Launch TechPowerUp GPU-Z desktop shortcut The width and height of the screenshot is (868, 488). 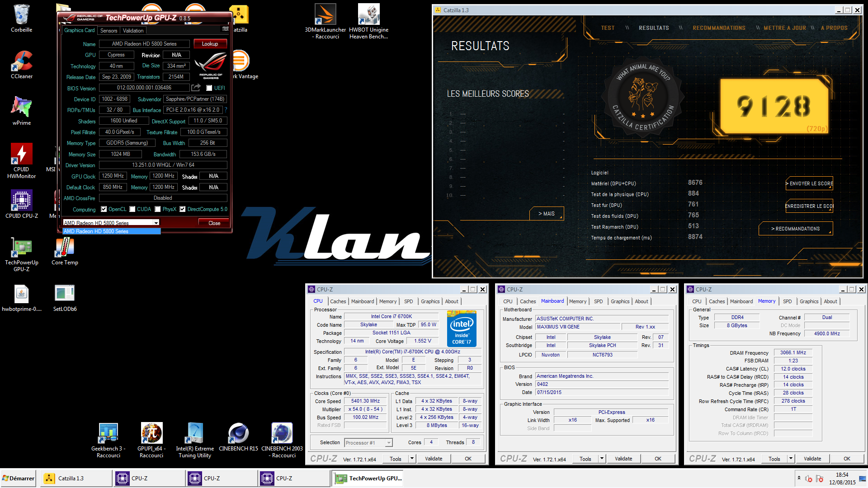tap(21, 254)
